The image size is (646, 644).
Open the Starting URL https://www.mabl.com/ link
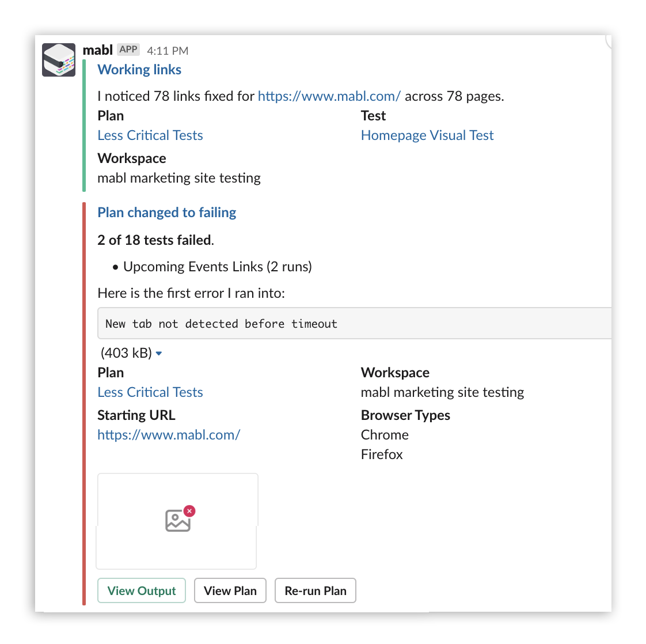pyautogui.click(x=169, y=435)
